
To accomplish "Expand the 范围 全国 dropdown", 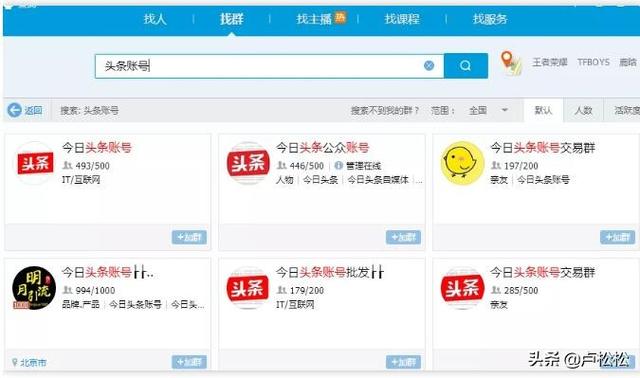I will (x=488, y=110).
